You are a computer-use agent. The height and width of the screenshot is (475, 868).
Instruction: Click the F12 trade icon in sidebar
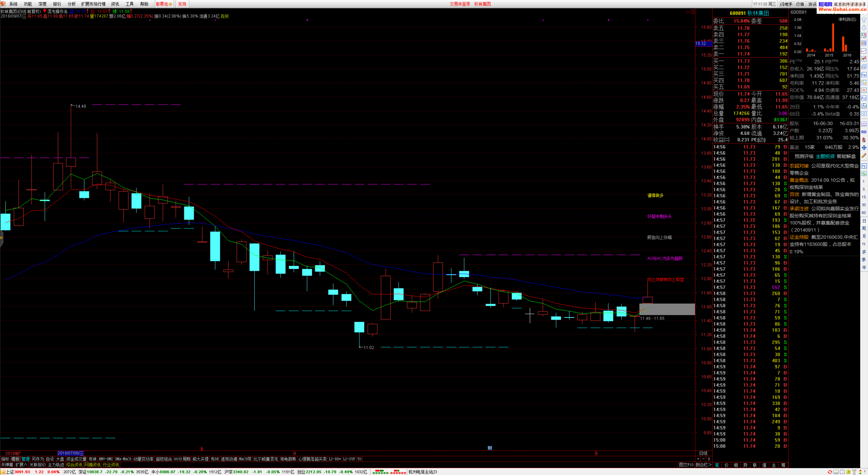864,98
